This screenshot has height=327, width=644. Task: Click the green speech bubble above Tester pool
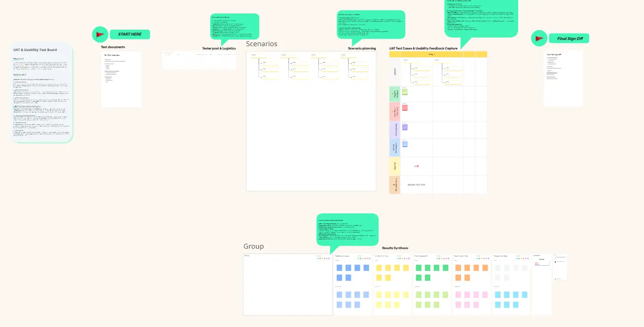234,26
